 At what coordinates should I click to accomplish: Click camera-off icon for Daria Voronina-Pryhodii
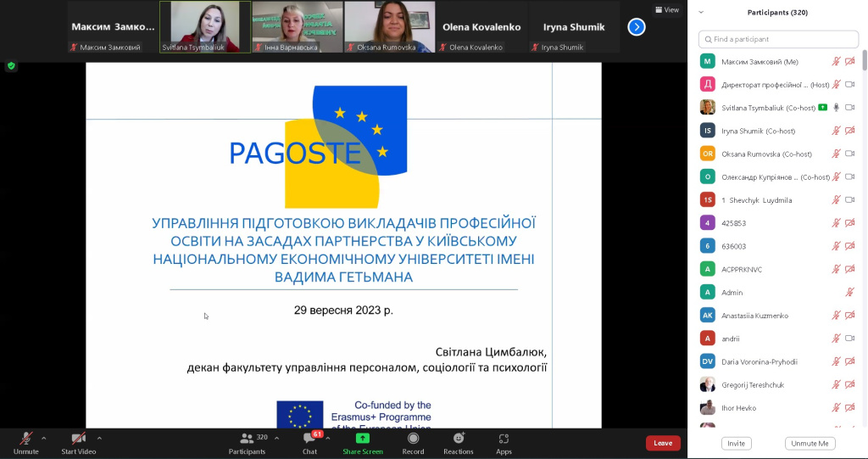[x=850, y=361]
